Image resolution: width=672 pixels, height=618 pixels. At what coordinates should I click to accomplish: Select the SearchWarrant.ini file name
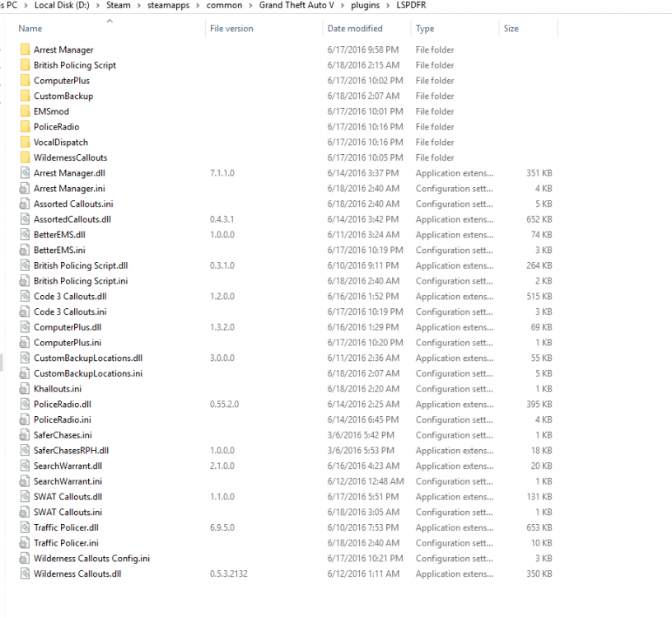[x=68, y=481]
